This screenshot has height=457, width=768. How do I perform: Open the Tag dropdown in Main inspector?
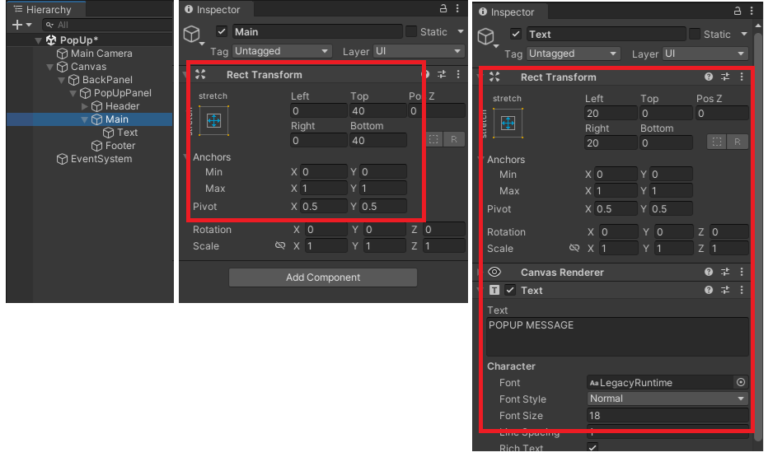coord(282,51)
